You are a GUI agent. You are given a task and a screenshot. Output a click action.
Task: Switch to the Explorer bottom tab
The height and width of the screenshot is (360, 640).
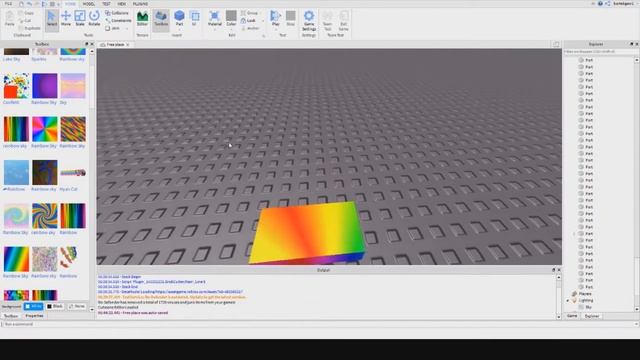[591, 316]
